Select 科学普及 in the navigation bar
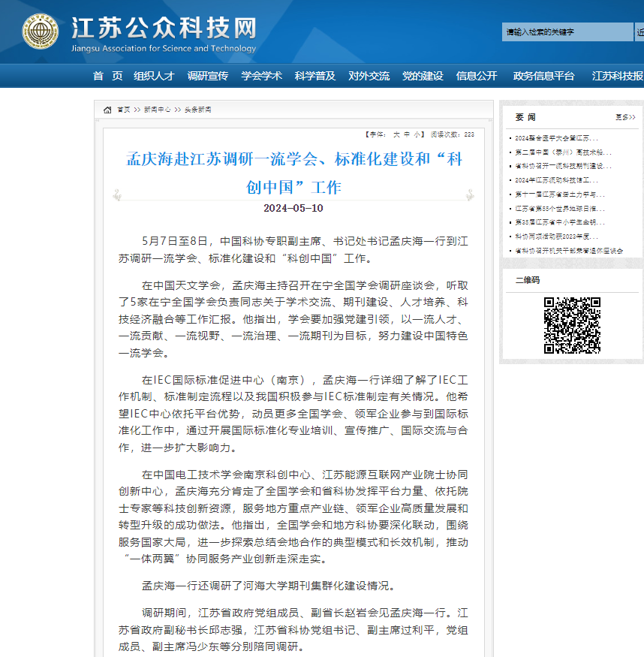The height and width of the screenshot is (657, 644). point(314,76)
